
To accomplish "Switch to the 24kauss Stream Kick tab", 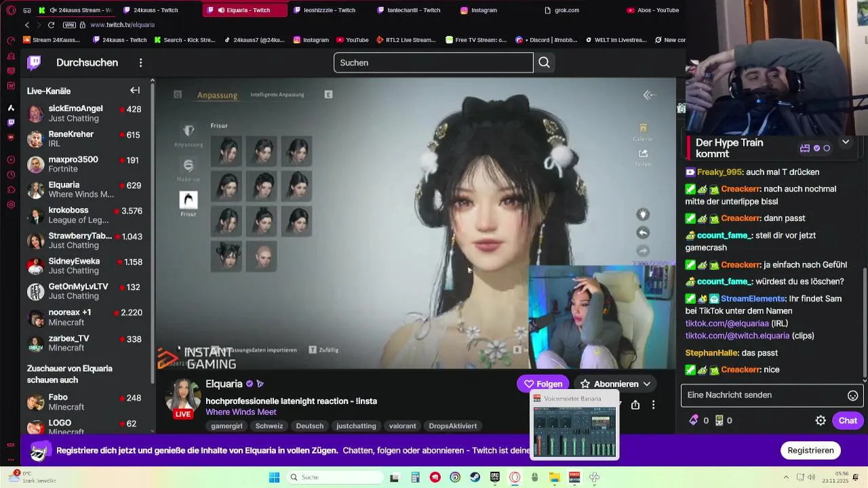I will pyautogui.click(x=75, y=10).
